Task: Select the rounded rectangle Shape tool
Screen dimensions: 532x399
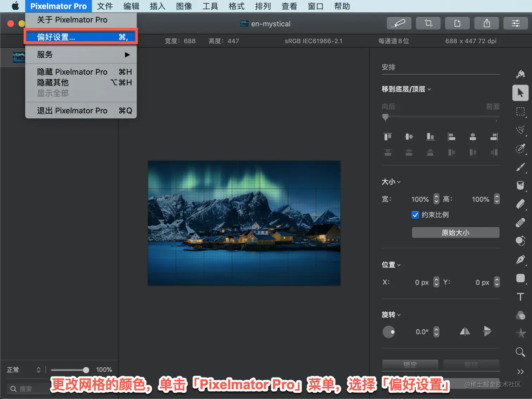Action: click(520, 278)
